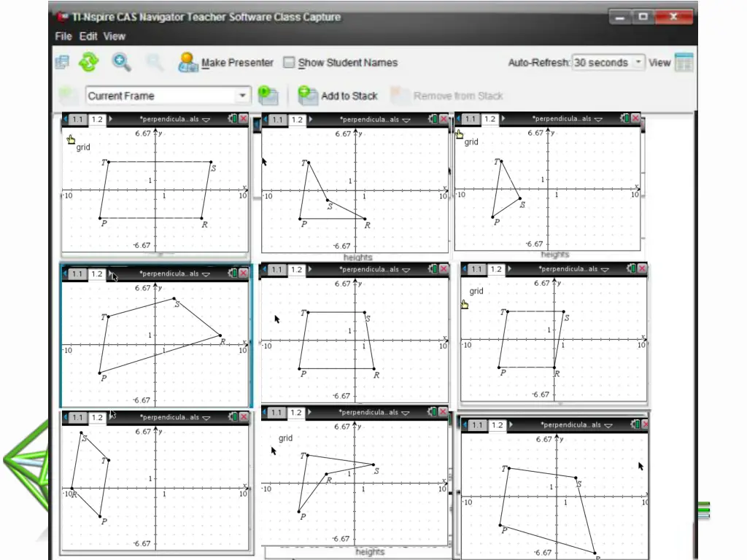This screenshot has height=560, width=747.
Task: Expand the document title dropdown in the middle-right capture
Action: (x=605, y=270)
